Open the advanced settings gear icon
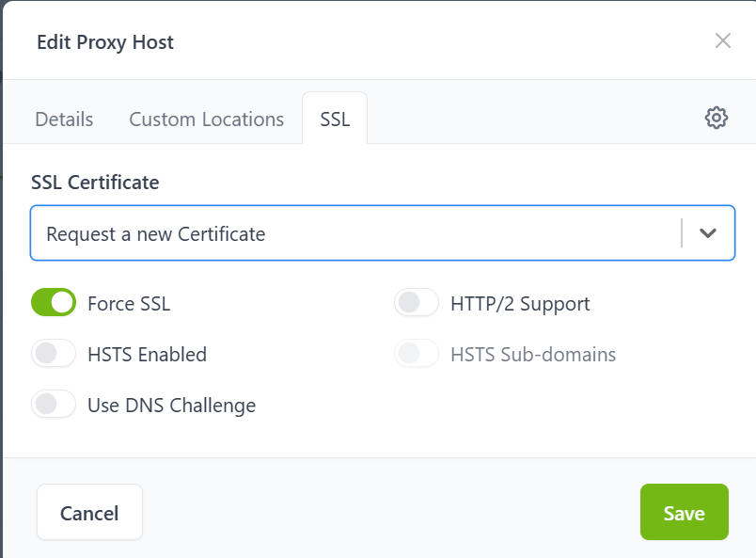Screen dimensions: 756x558 (x=716, y=118)
